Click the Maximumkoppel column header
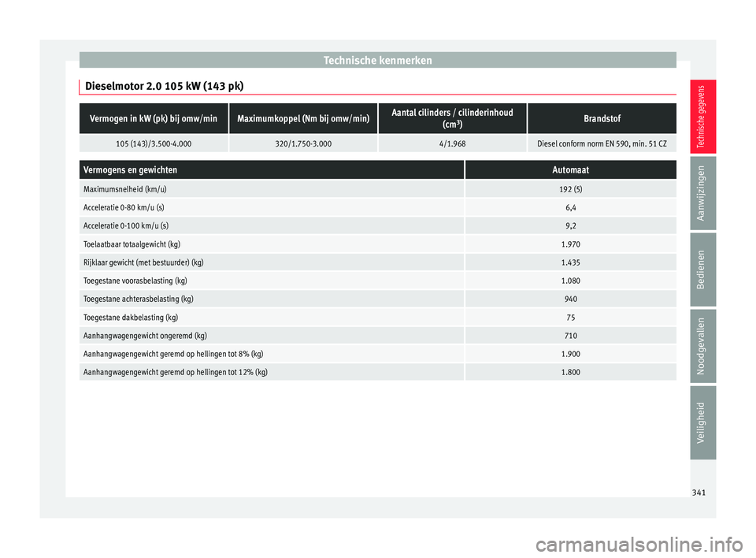Viewport: 756px width, 558px height. [302, 118]
